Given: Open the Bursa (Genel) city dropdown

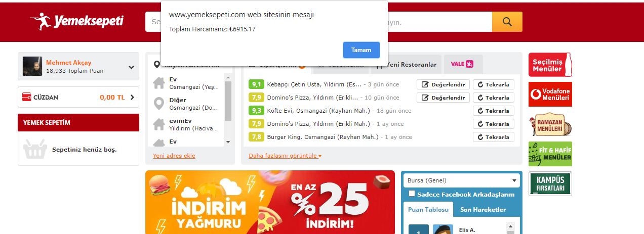Looking at the screenshot, I should coord(462,180).
